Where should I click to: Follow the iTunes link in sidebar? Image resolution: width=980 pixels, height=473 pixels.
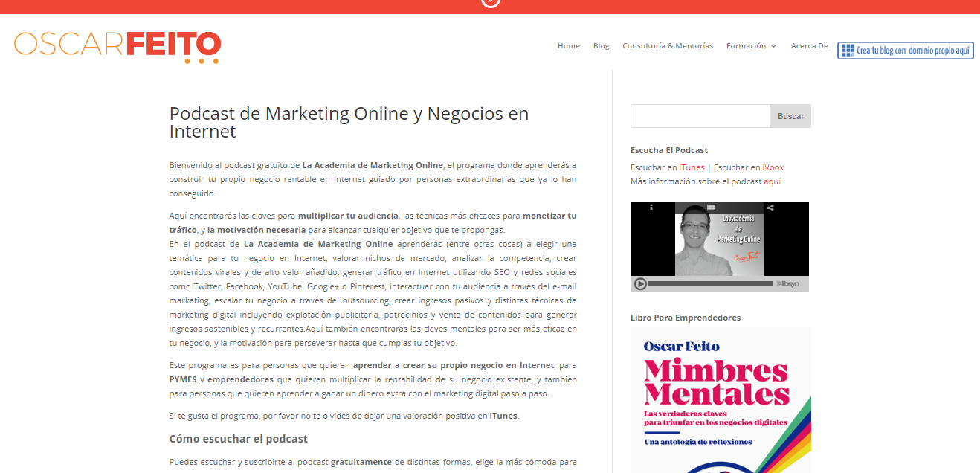click(692, 167)
